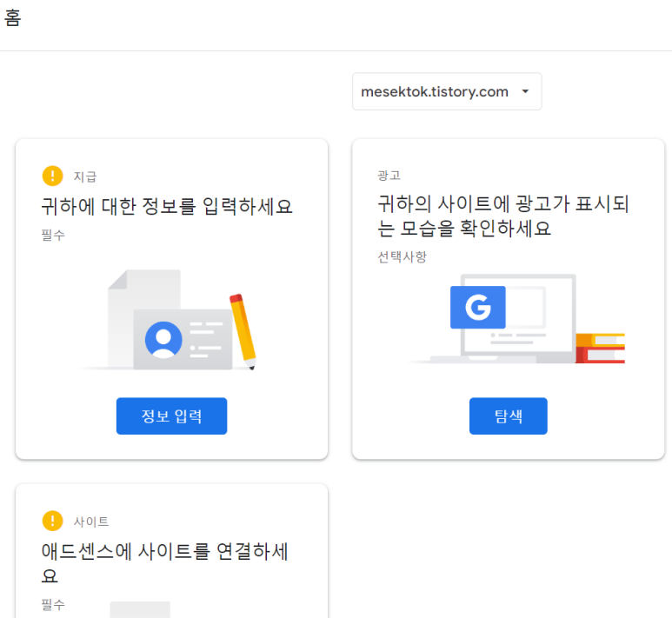Click the 사이트 card label
The width and height of the screenshot is (672, 618).
(x=91, y=522)
